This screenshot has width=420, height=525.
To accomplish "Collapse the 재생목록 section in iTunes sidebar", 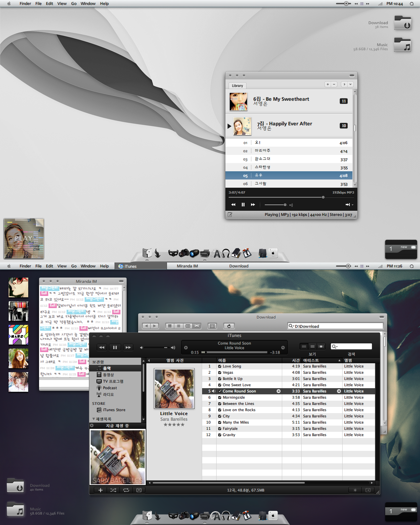I will 94,419.
